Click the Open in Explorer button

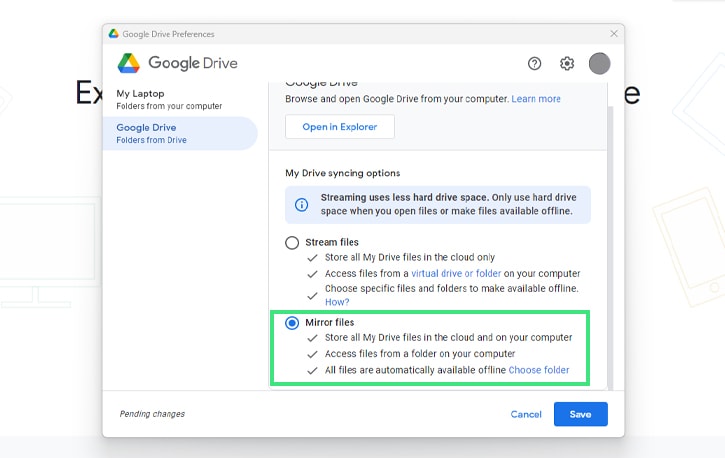(340, 127)
